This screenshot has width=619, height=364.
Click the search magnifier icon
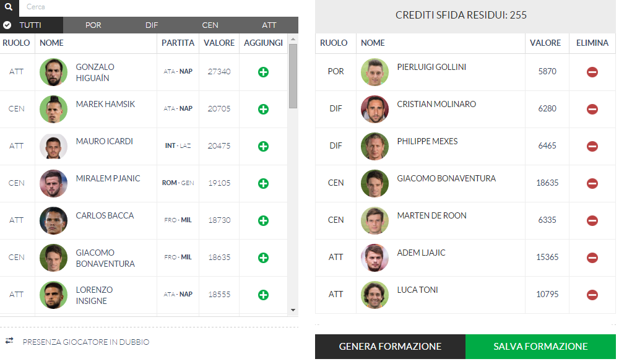[x=9, y=7]
